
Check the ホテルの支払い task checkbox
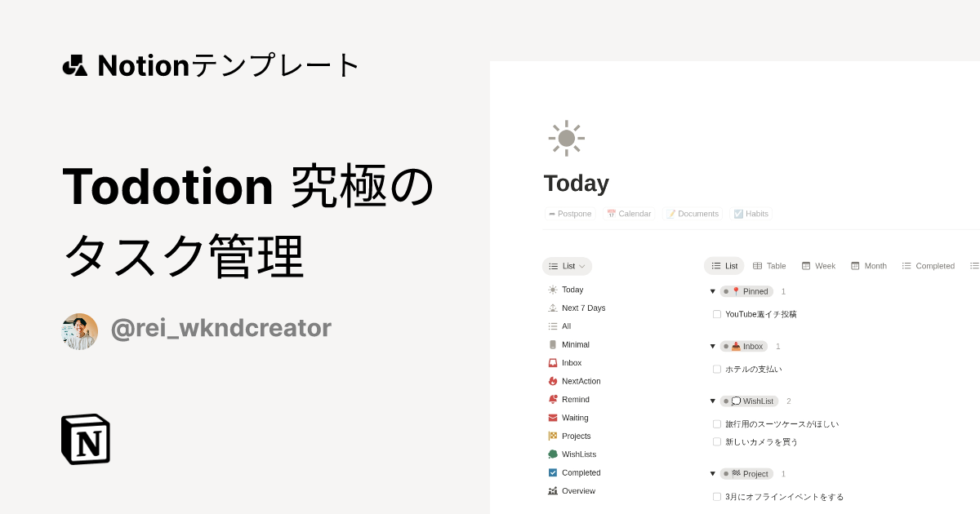pos(717,369)
